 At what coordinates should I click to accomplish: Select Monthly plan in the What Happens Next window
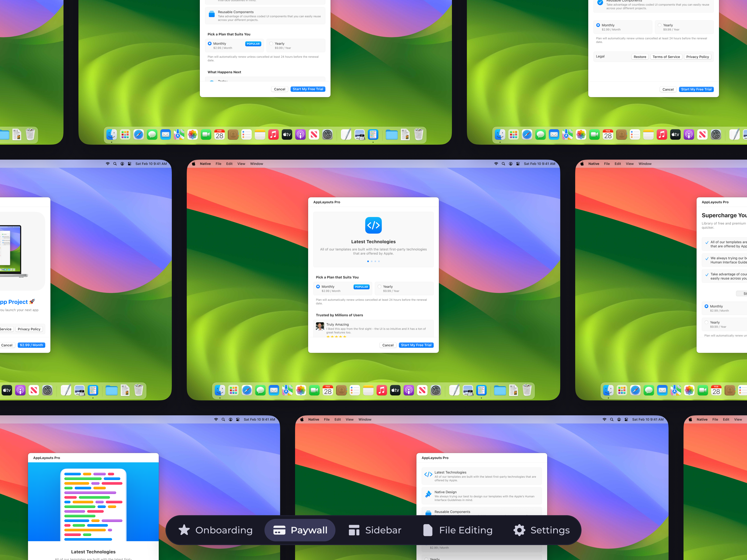[x=234, y=45]
